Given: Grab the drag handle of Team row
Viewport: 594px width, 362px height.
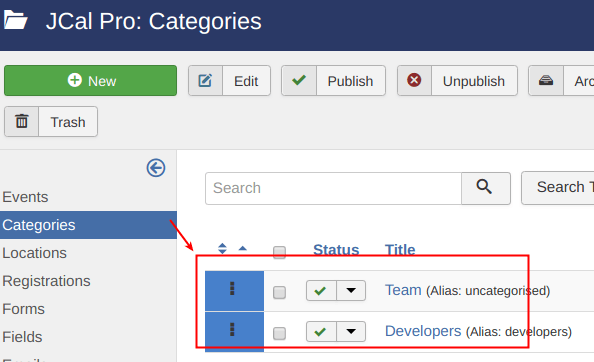Looking at the screenshot, I should click(x=232, y=289).
